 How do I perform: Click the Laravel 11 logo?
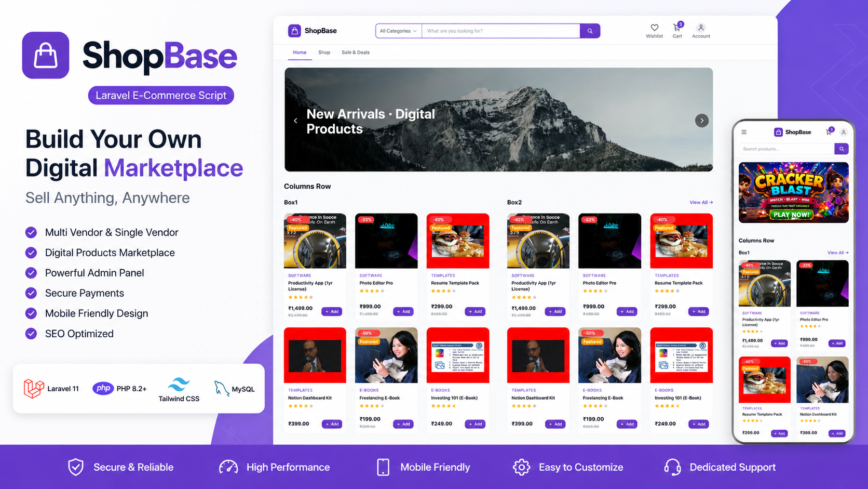click(x=34, y=389)
